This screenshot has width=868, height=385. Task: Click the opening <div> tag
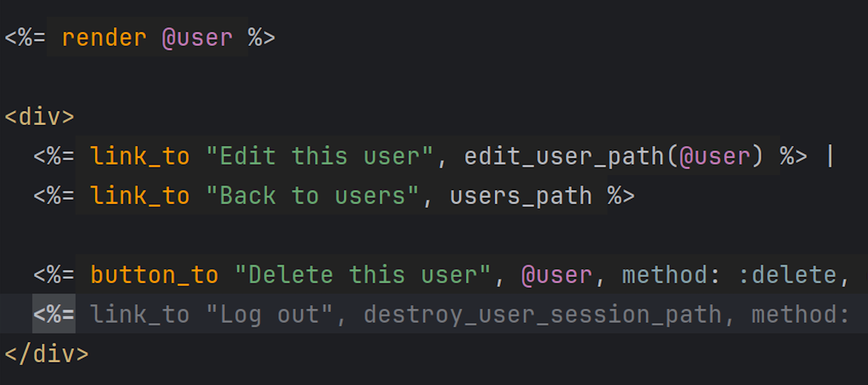click(x=40, y=117)
